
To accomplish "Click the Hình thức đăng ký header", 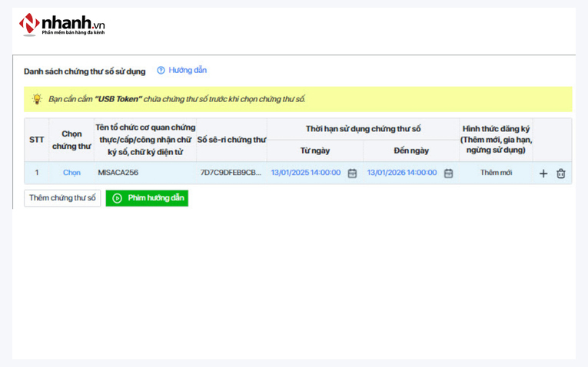I will pyautogui.click(x=496, y=139).
